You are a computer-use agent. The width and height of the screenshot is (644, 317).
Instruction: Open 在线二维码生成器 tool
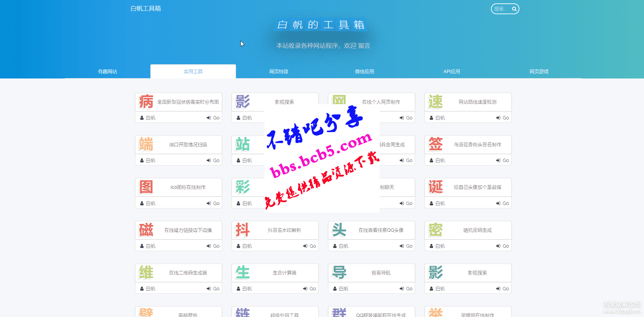point(188,273)
